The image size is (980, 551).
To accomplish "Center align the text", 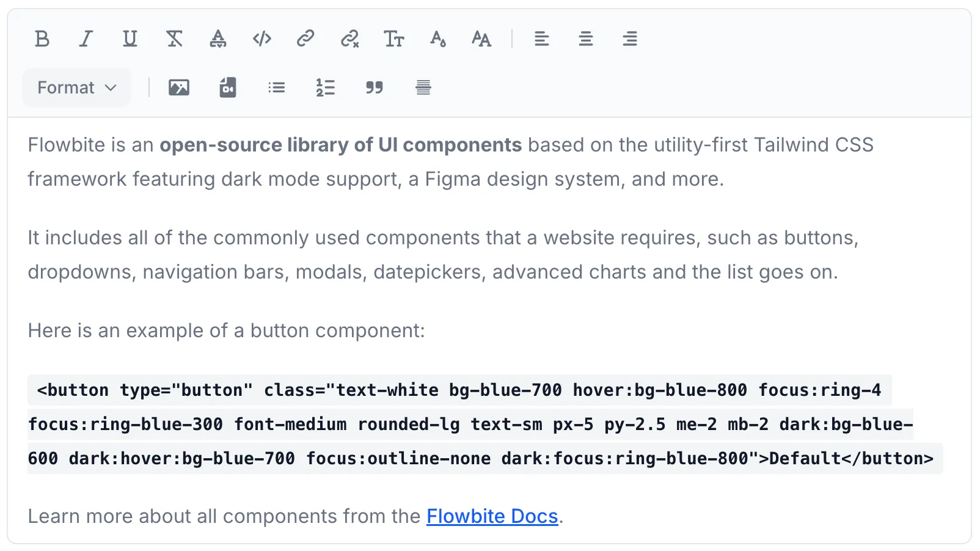I will [586, 39].
